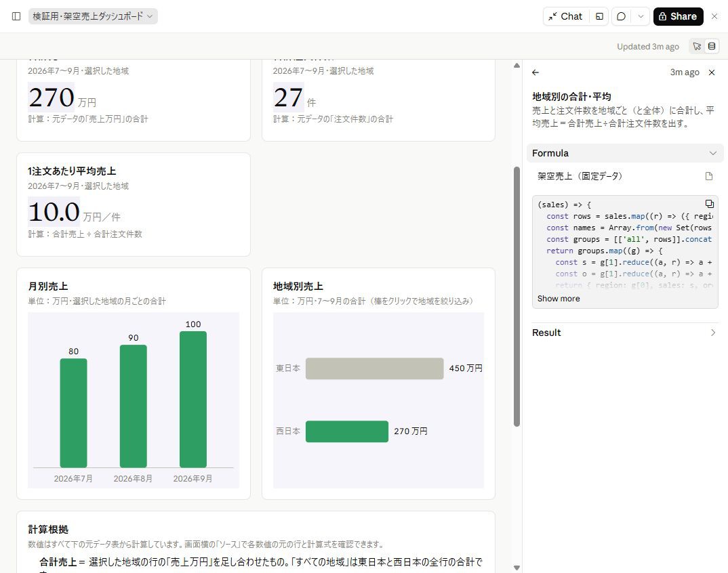The image size is (728, 573).
Task: Click the 月別売上 chart title
Action: pyautogui.click(x=48, y=286)
